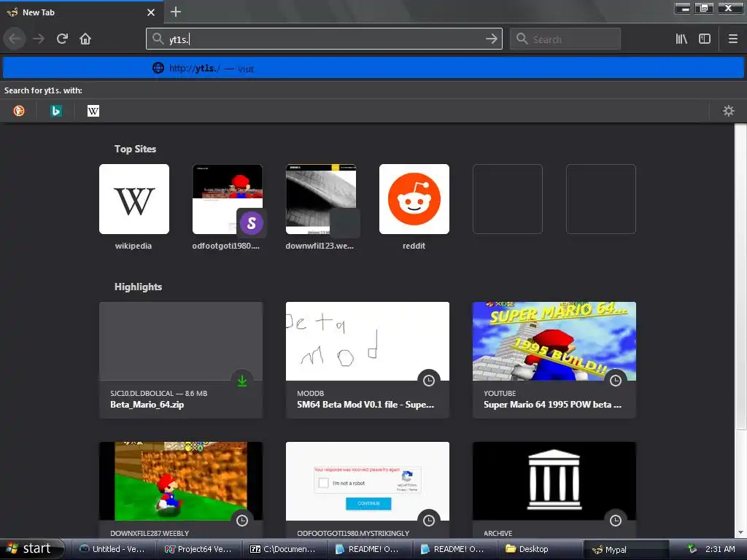The image size is (747, 560).
Task: Open the ODFOOTGOTI1980.MYSTRIKINGLY highlight card
Action: click(368, 490)
